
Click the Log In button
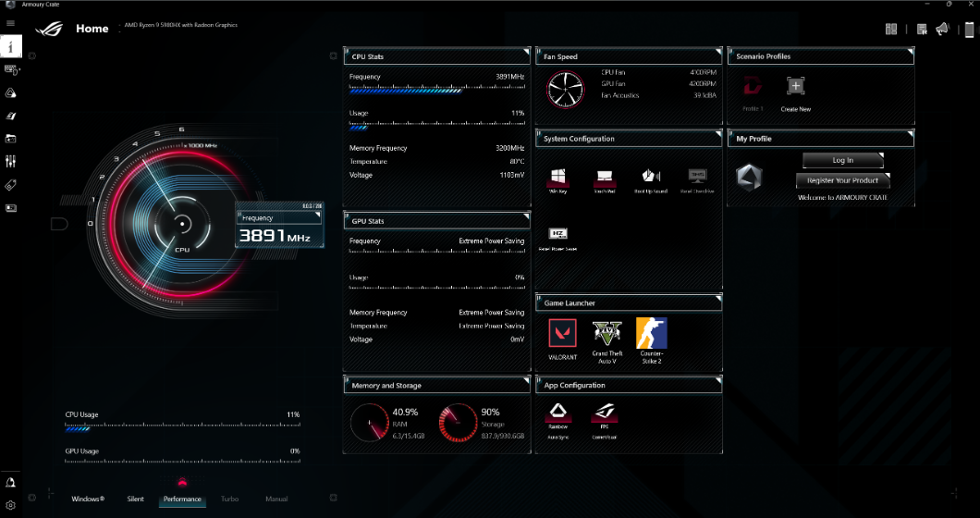click(842, 160)
